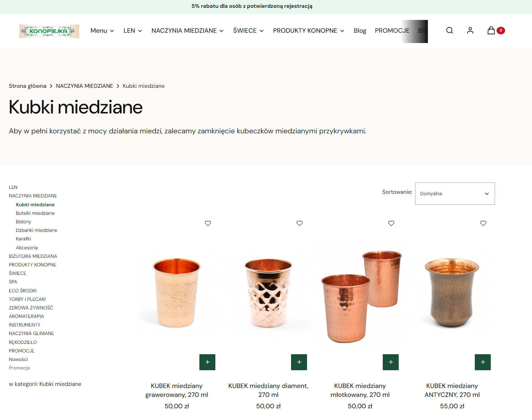Expand the PRODUKTY KONOPNE nav menu

click(x=308, y=31)
